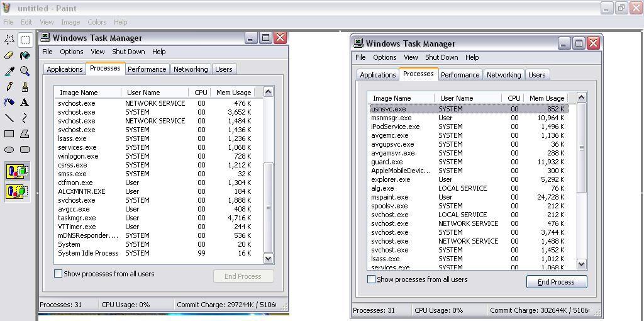The image size is (644, 321).
Task: Activate the Fill With Color bucket tool
Action: 25,55
